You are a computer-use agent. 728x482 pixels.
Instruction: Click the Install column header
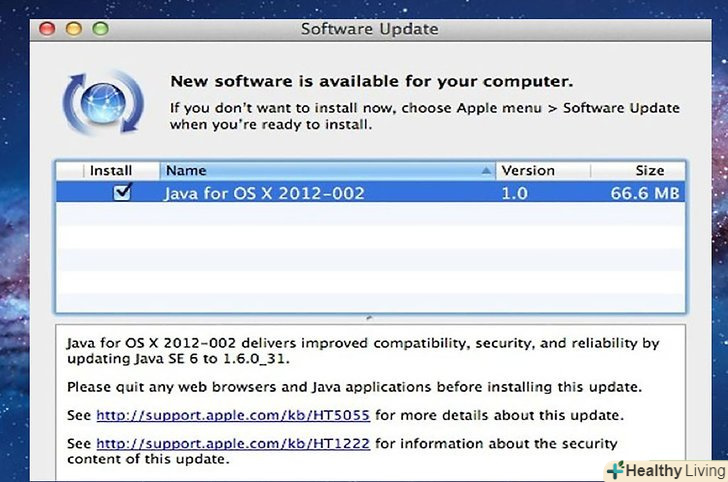pyautogui.click(x=110, y=171)
